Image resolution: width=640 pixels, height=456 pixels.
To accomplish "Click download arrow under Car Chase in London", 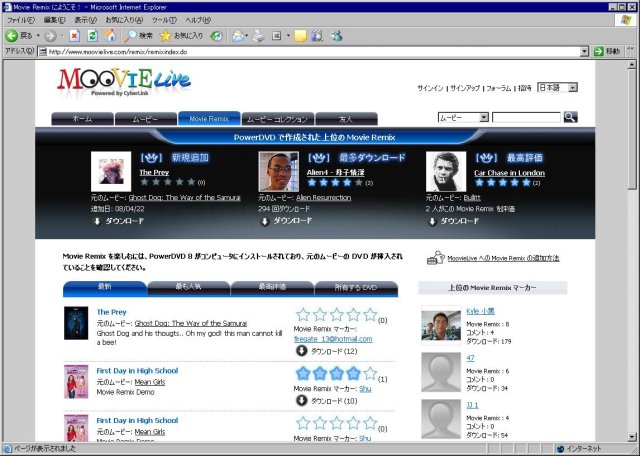I will click(x=432, y=221).
